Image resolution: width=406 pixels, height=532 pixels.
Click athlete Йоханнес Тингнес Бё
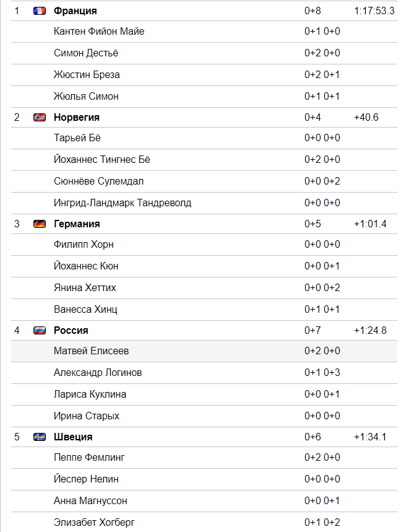[x=101, y=159]
